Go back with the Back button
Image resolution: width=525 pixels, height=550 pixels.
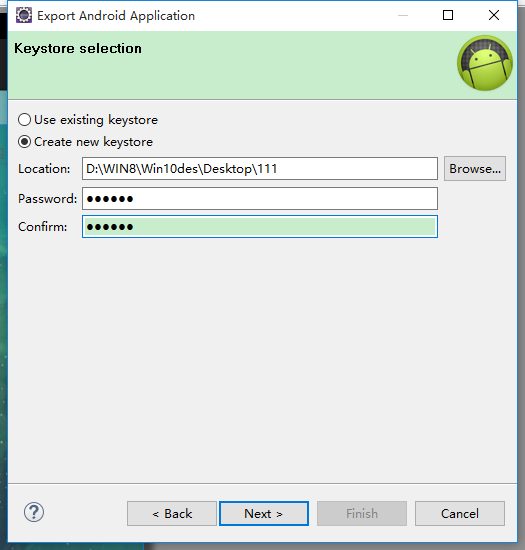click(172, 514)
